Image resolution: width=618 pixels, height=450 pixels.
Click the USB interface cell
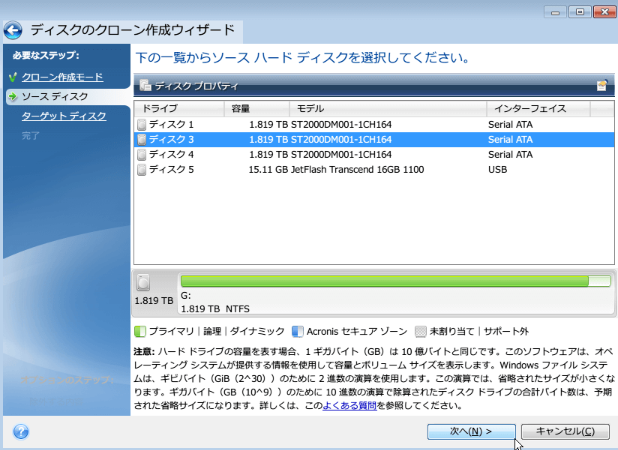(497, 169)
